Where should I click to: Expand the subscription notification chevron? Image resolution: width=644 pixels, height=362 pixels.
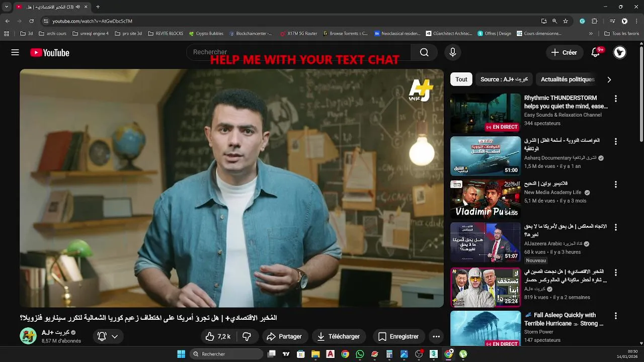point(115,336)
